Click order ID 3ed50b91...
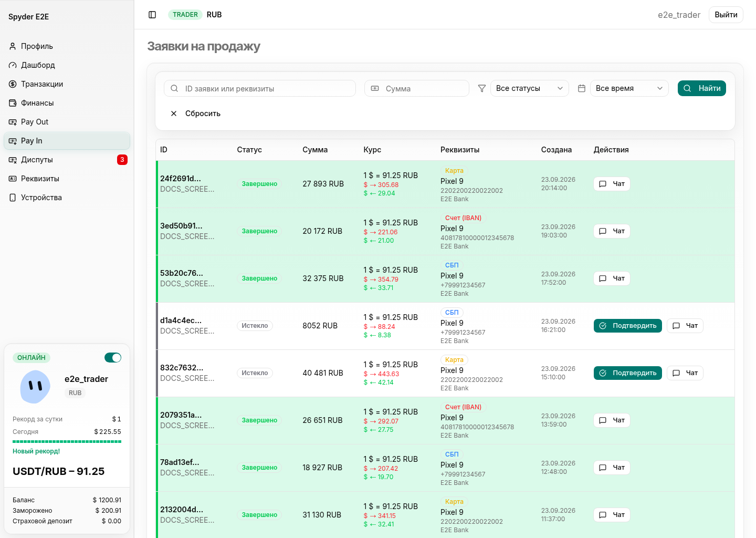 tap(181, 226)
